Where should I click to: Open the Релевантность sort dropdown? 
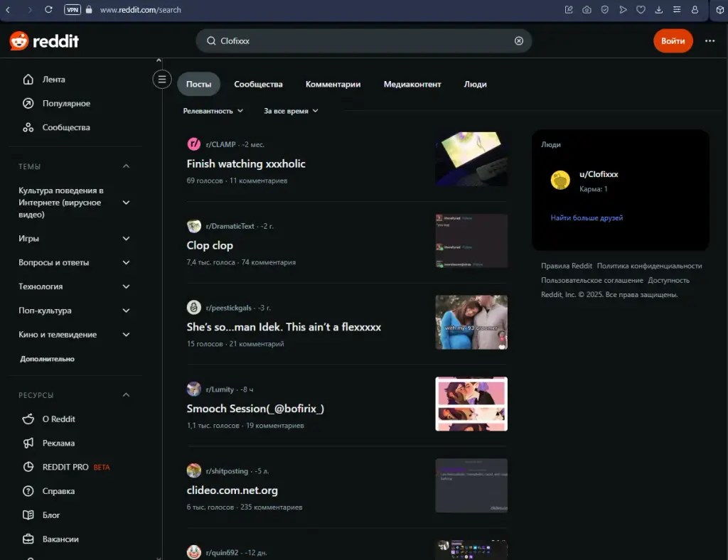pos(213,111)
